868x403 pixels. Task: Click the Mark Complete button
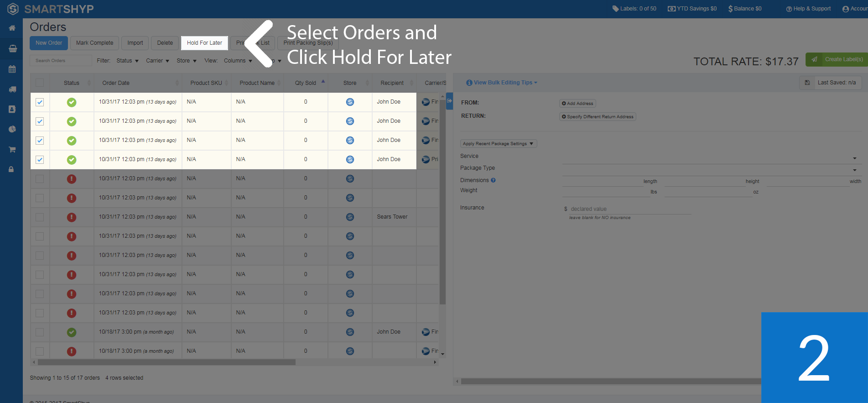(x=94, y=43)
